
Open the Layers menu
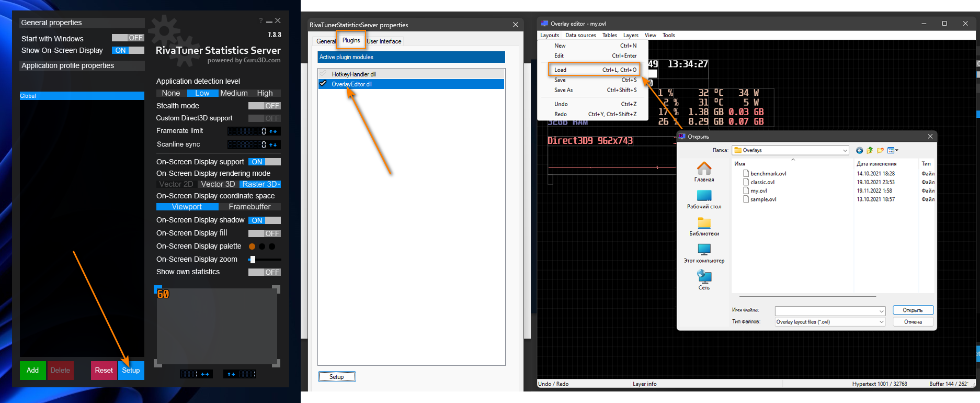[x=631, y=35]
